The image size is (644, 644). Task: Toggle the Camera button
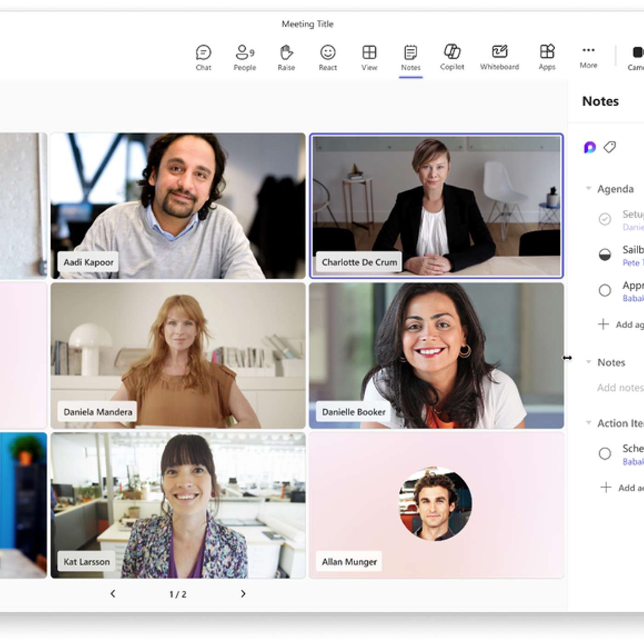[x=637, y=58]
